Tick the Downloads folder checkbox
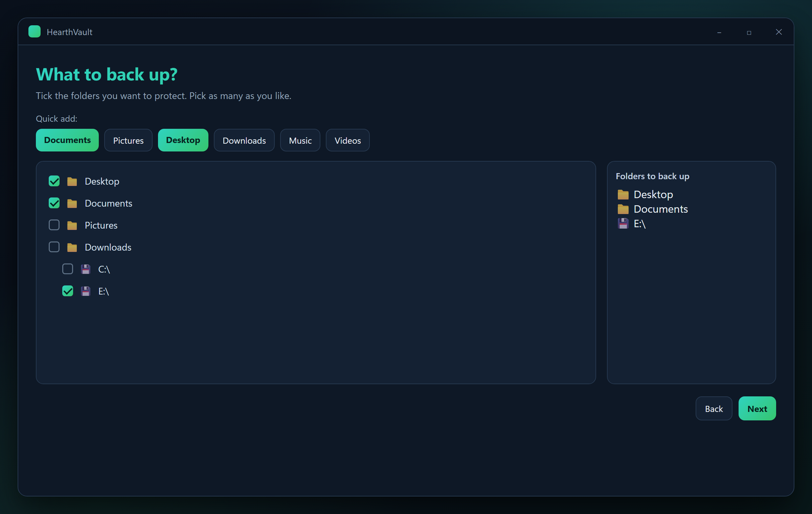Image resolution: width=812 pixels, height=514 pixels. (54, 247)
